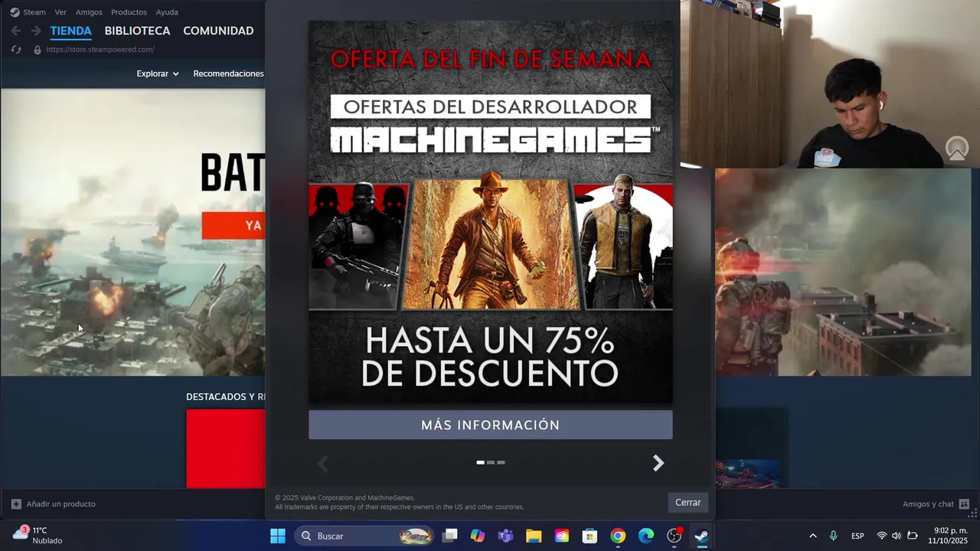Image resolution: width=980 pixels, height=551 pixels.
Task: Select the third carousel page dot
Action: (x=501, y=462)
